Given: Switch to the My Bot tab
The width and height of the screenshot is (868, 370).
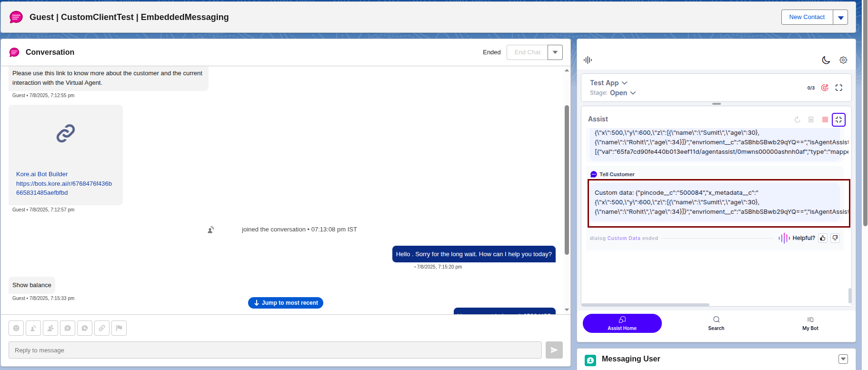Looking at the screenshot, I should tap(810, 323).
